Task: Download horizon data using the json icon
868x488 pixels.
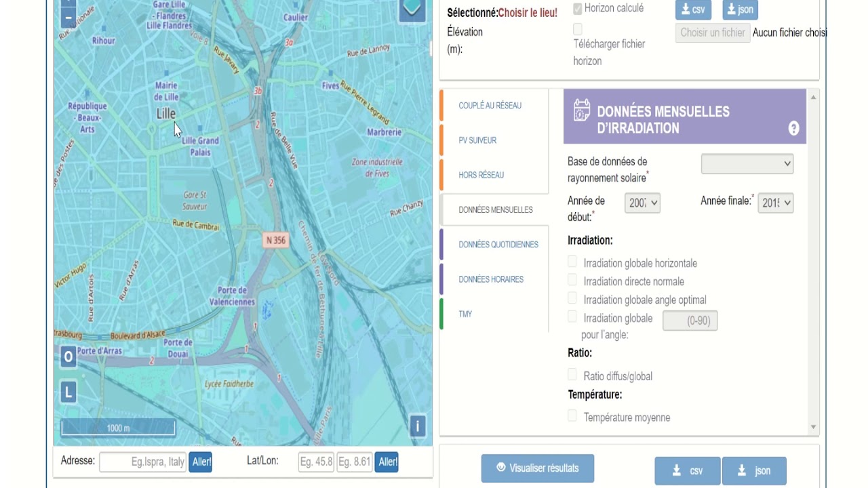Action: click(x=741, y=9)
